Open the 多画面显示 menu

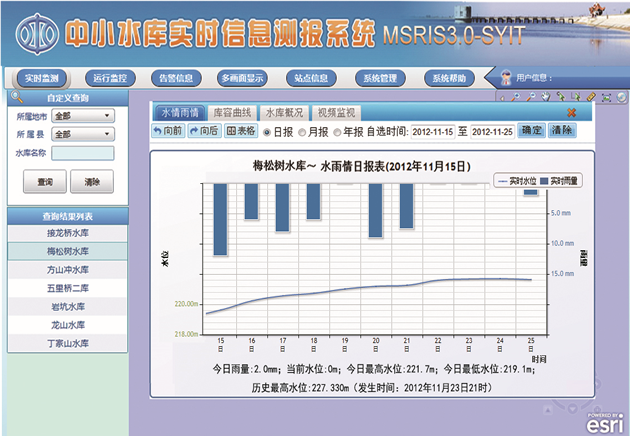click(242, 78)
